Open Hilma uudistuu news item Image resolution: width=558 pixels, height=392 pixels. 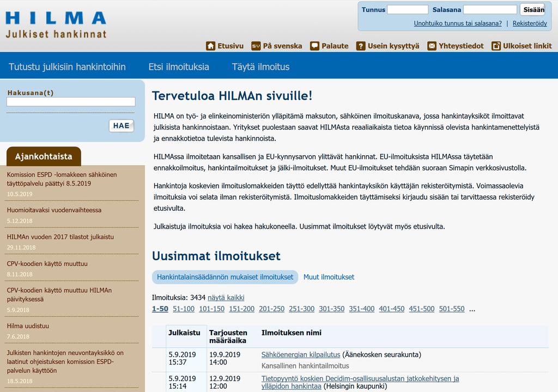(28, 326)
